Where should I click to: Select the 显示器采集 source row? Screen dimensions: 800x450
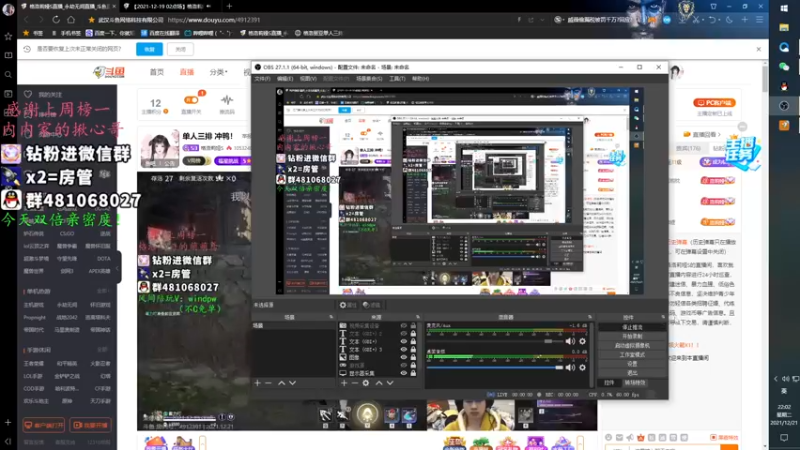tap(378, 373)
